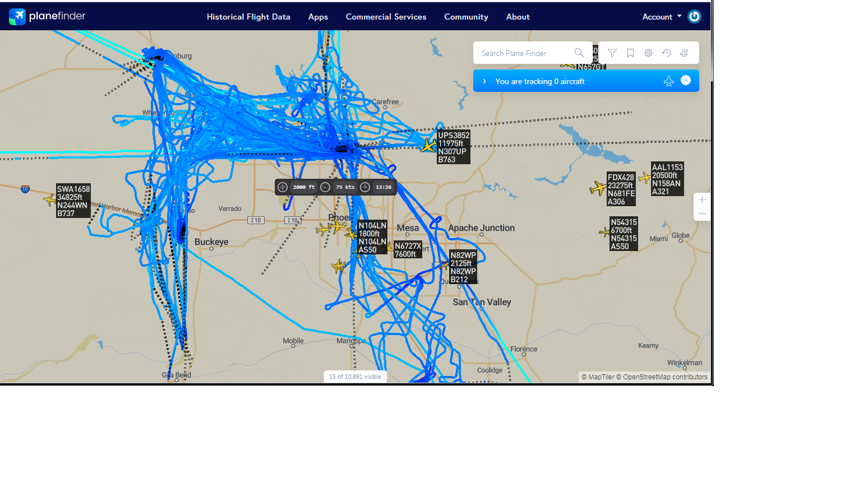Open the About menu
Image resolution: width=868 pixels, height=483 pixels.
(518, 17)
